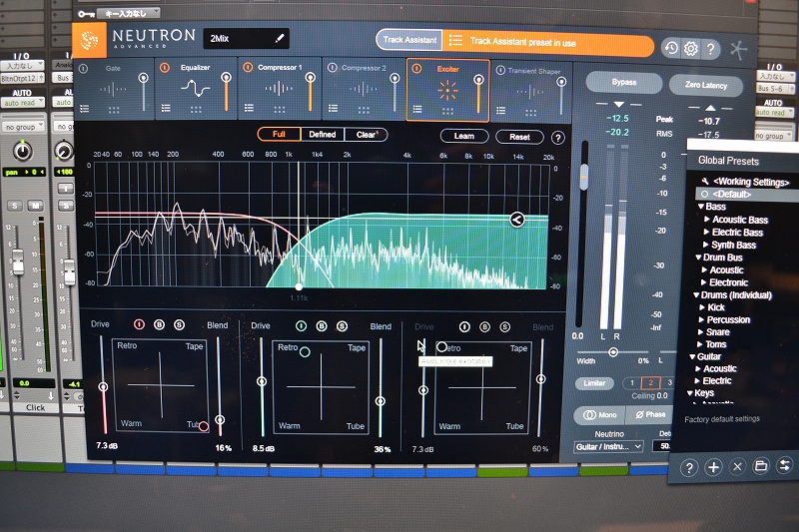Click Global Presets help icon
799x532 pixels.
point(689,467)
